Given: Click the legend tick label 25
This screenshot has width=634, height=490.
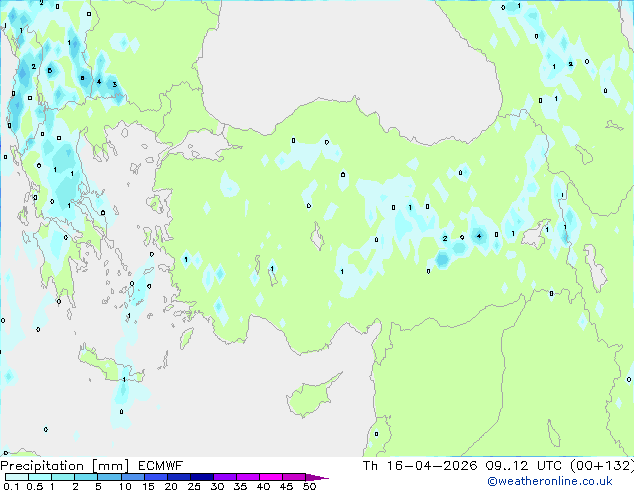Looking at the screenshot, I should (193, 487).
